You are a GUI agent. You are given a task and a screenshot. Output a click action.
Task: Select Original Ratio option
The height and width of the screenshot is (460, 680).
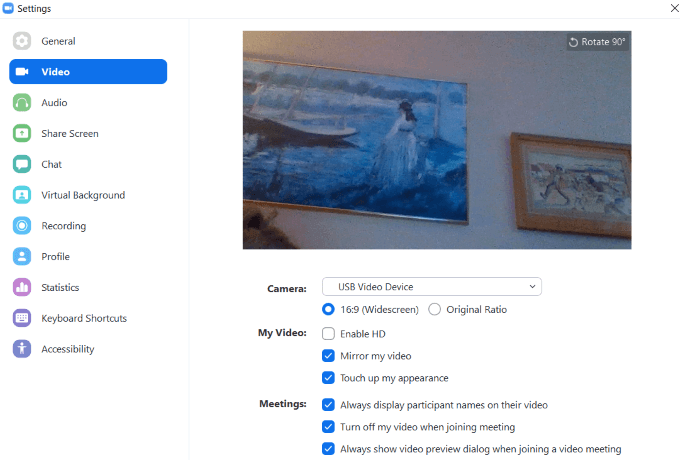pos(435,309)
